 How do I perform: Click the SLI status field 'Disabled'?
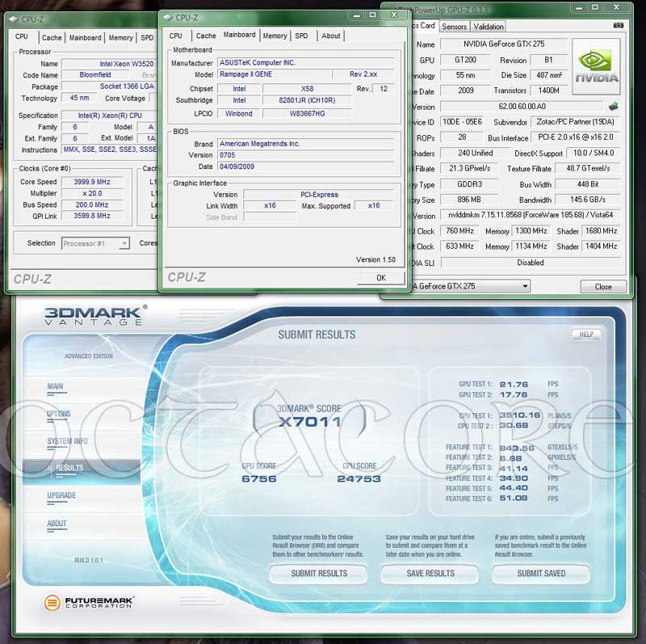click(x=531, y=263)
